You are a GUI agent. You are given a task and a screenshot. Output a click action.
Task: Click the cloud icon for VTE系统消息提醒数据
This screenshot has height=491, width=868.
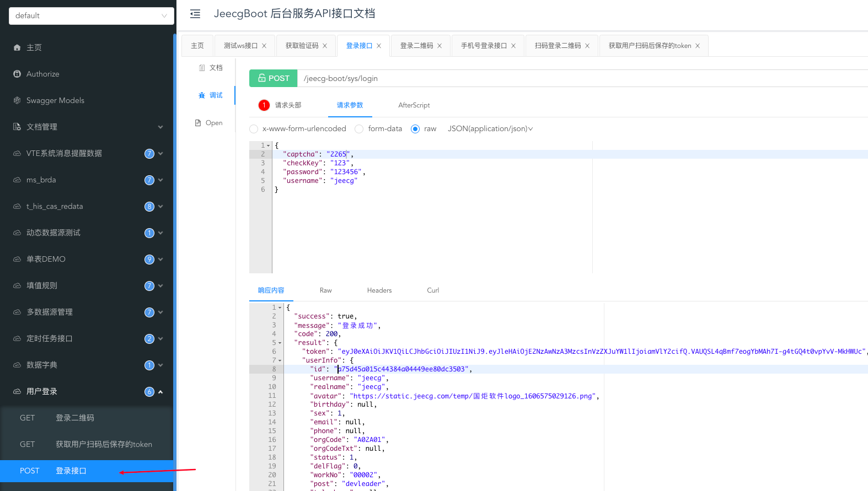pos(17,153)
